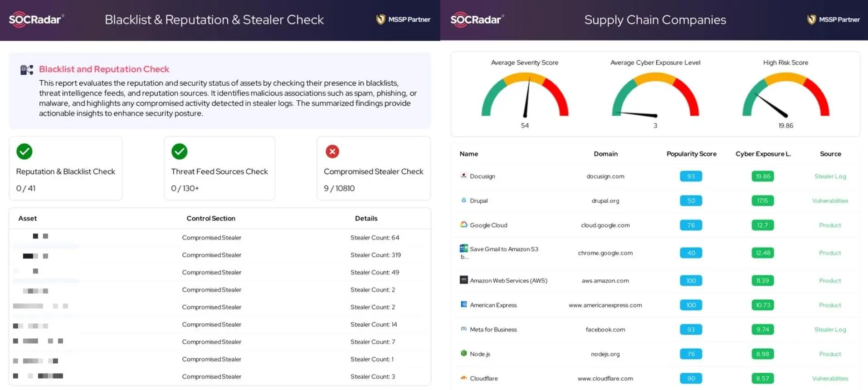Sort by the Cyber Exposure L. column header

(763, 154)
